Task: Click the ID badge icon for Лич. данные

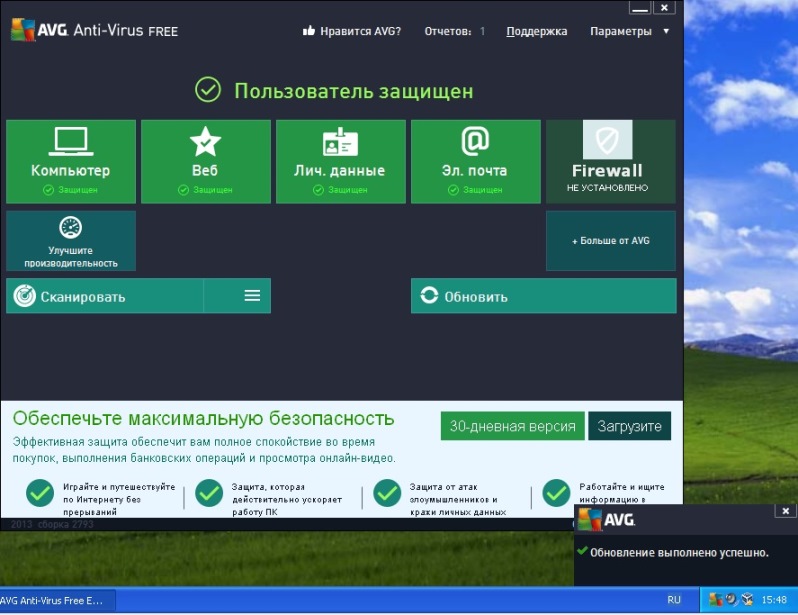Action: tap(340, 142)
